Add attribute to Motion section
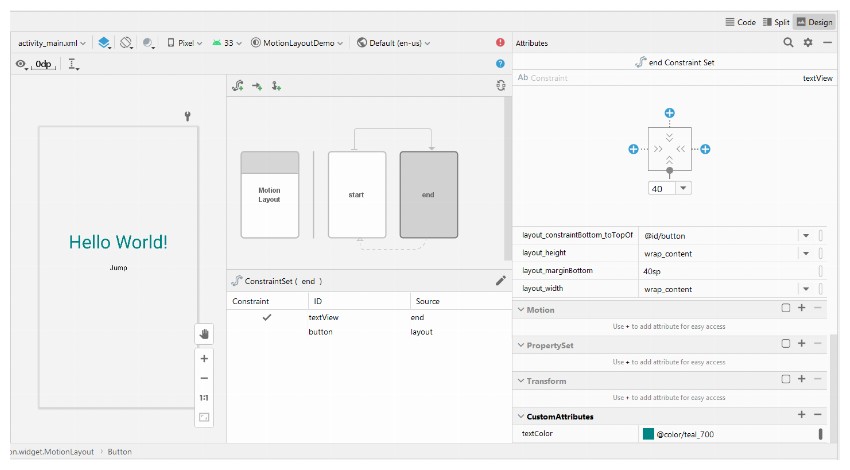Screen dimensions: 850x470 [x=802, y=308]
